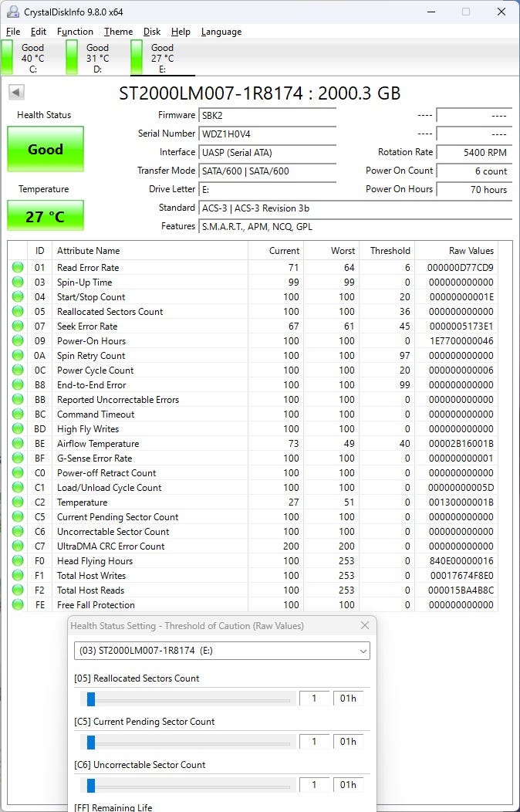Screen dimensions: 520x812
Task: Click the Power On Hours value
Action: coord(474,190)
